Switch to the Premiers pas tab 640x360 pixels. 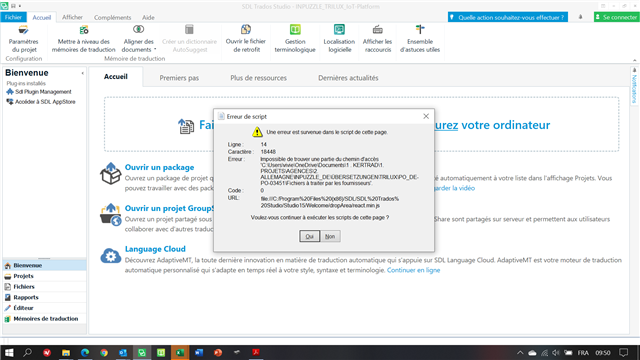179,78
